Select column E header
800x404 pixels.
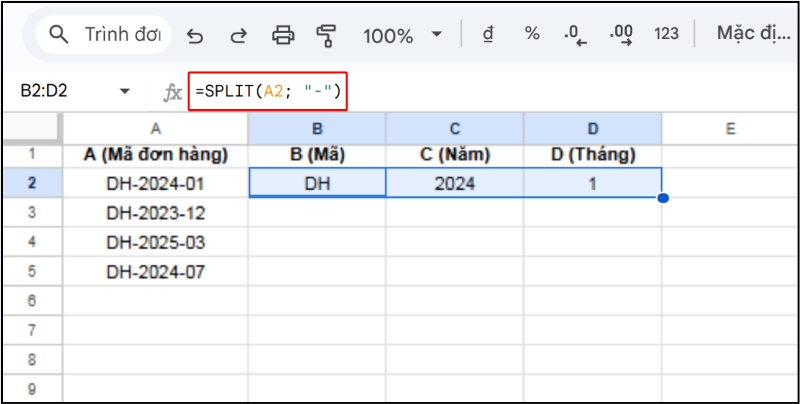(x=730, y=128)
